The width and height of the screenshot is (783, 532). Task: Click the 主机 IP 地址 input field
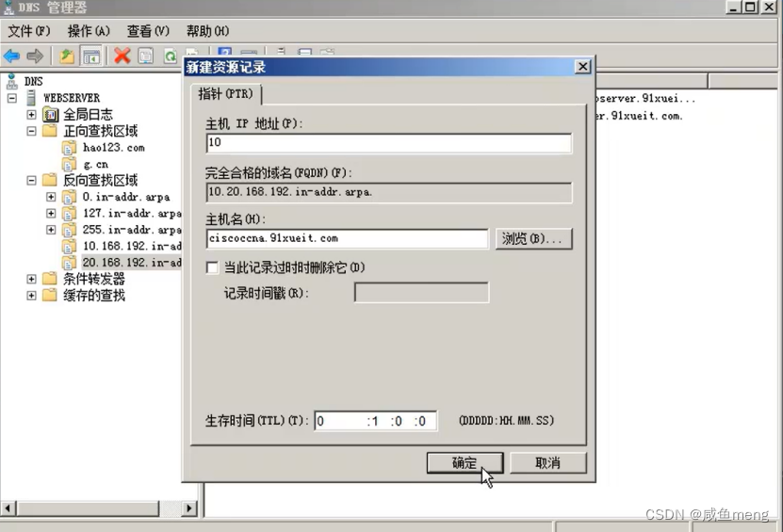point(388,143)
